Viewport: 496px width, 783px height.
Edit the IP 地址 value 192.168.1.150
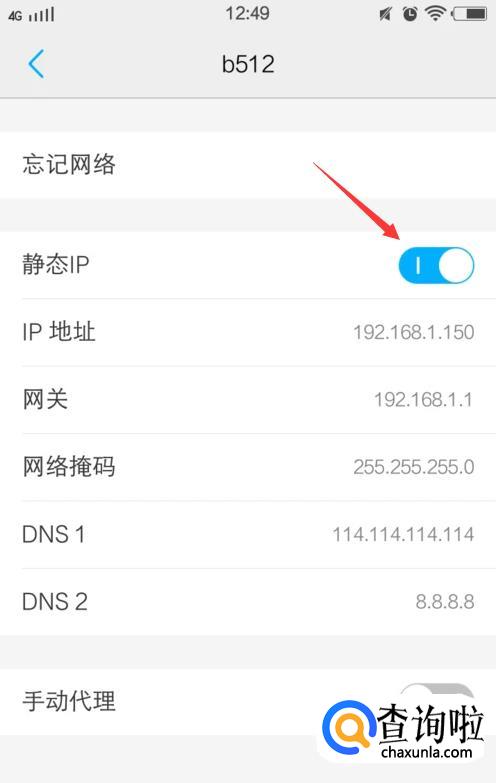pyautogui.click(x=414, y=333)
